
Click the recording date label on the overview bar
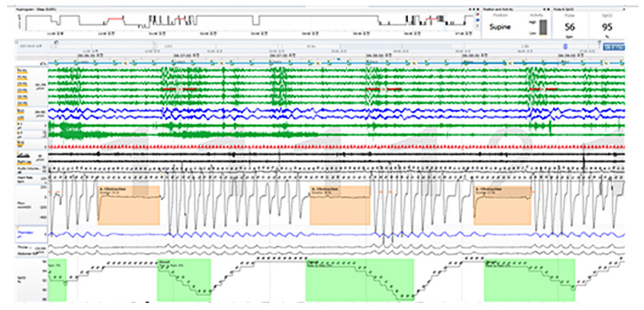31,46
